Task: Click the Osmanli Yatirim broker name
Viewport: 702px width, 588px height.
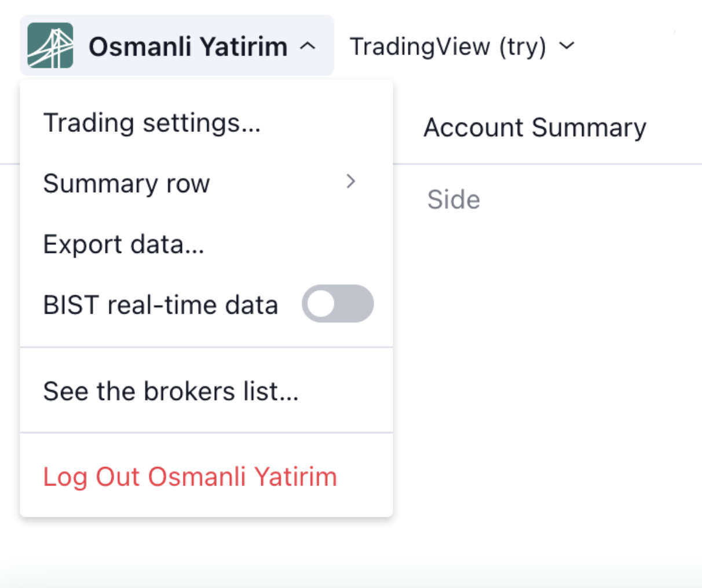Action: point(188,46)
